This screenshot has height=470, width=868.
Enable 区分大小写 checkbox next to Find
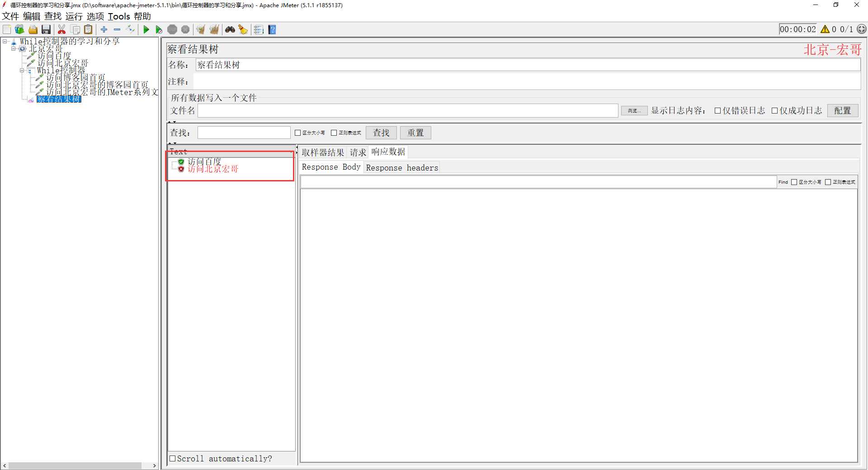pos(794,182)
